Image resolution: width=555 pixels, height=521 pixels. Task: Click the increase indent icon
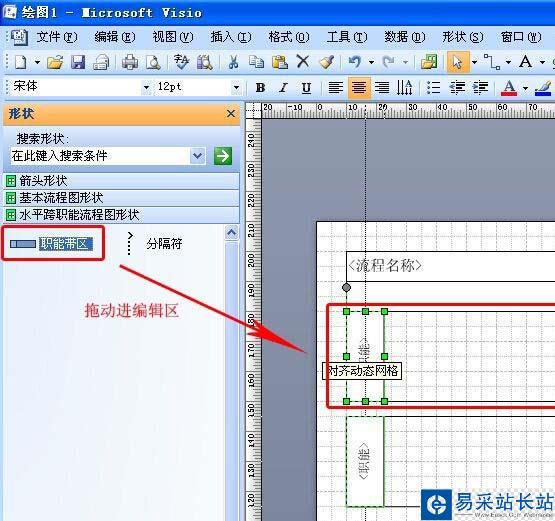tap(481, 87)
